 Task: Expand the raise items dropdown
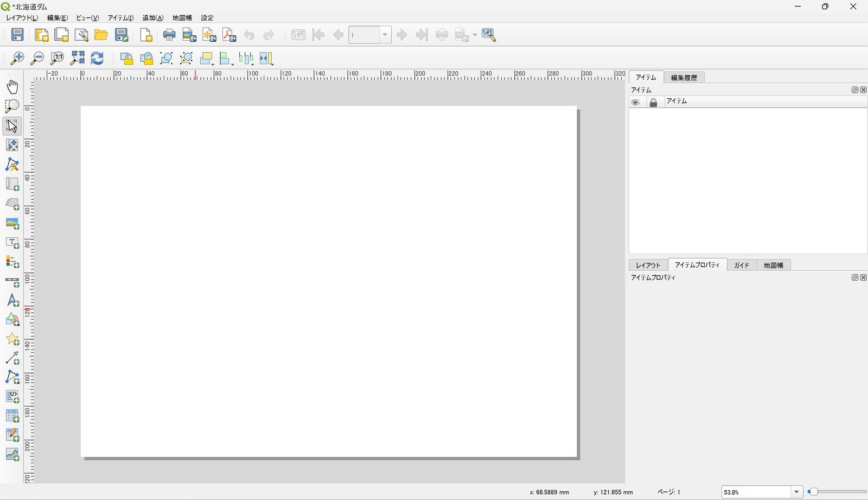[213, 64]
